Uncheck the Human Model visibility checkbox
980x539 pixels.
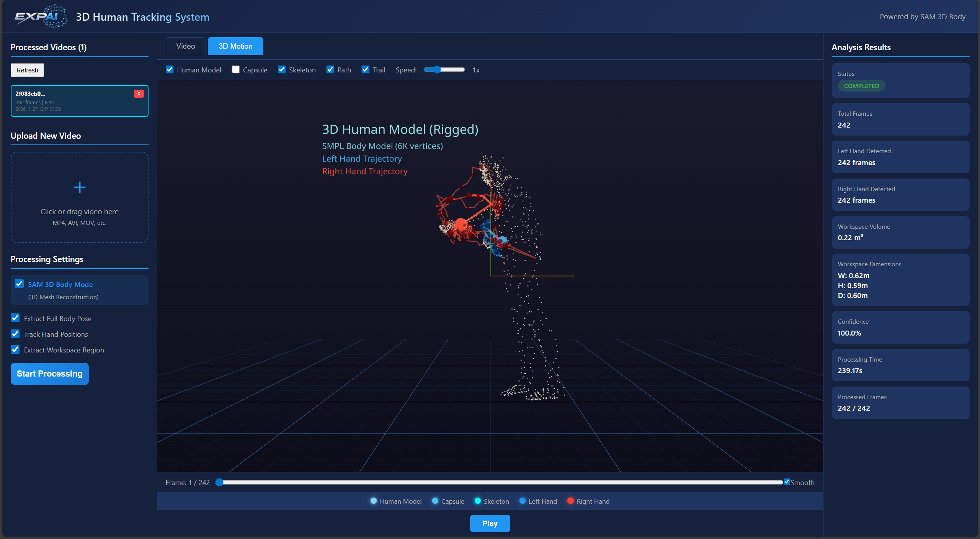(170, 69)
